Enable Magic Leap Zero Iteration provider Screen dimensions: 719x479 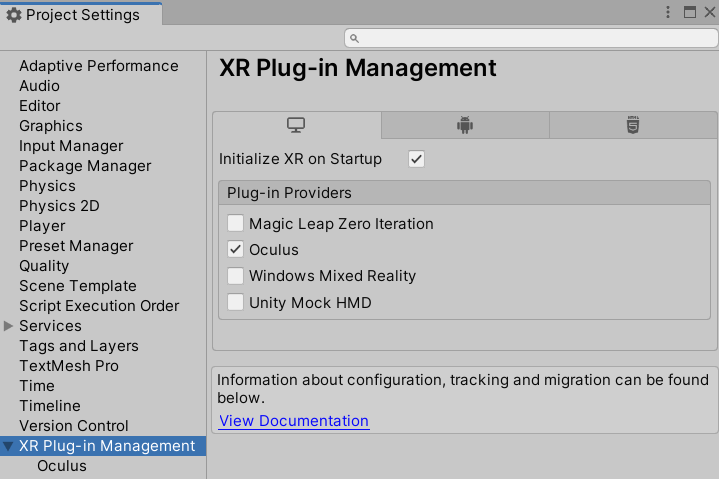coord(235,224)
